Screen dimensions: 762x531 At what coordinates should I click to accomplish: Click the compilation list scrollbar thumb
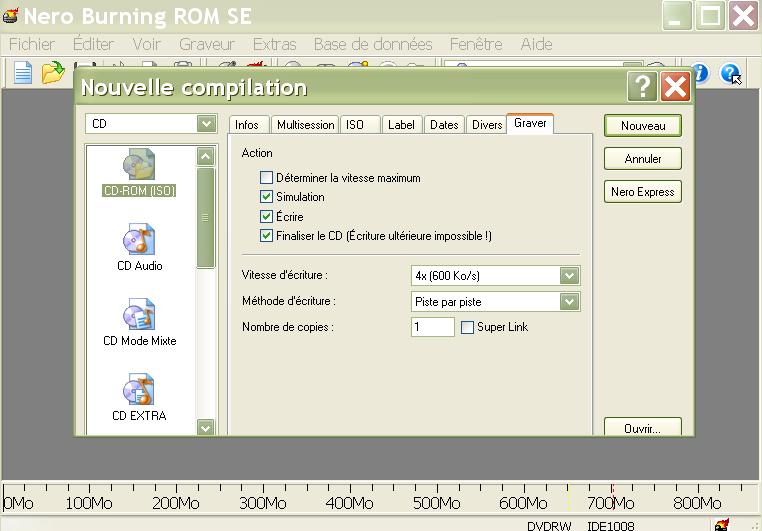tap(206, 218)
